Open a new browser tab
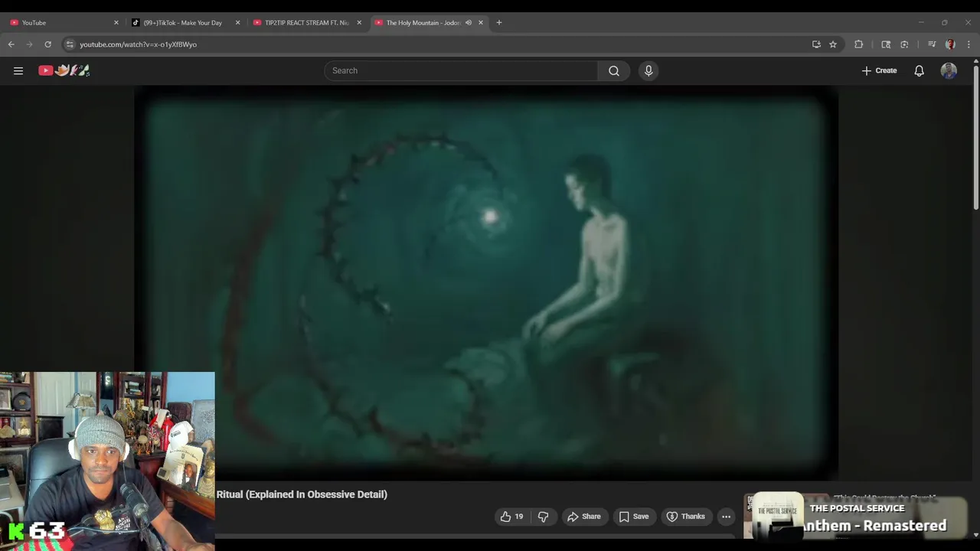The height and width of the screenshot is (551, 980). pyautogui.click(x=498, y=22)
